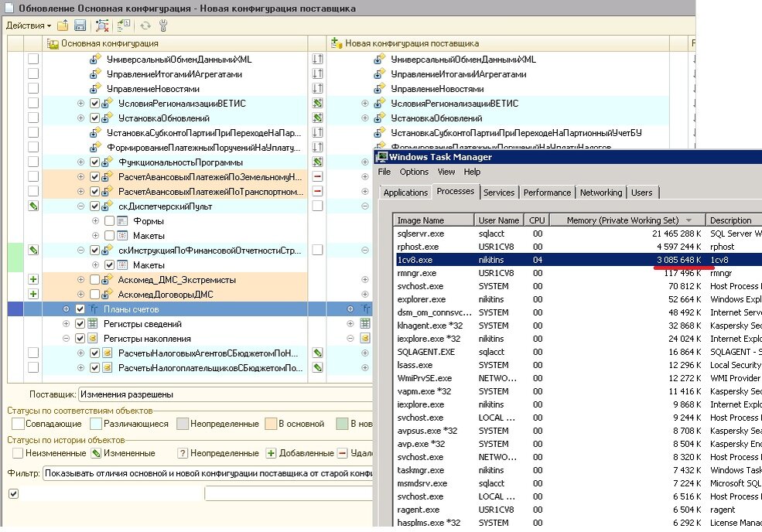Check the Формы checkbox

pos(109,221)
